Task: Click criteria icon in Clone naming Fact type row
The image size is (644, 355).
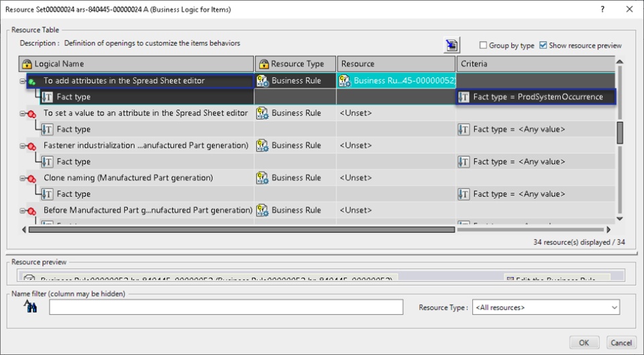Action: pos(464,195)
